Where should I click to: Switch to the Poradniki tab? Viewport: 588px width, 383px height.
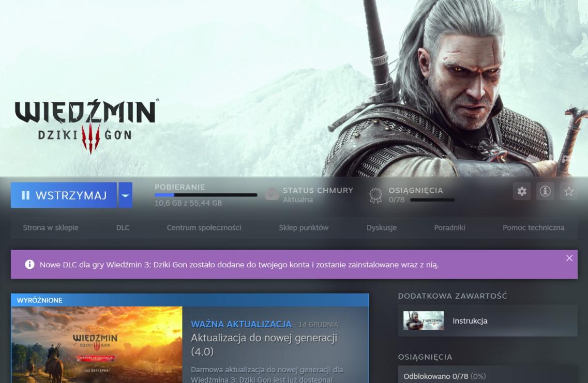pos(449,227)
